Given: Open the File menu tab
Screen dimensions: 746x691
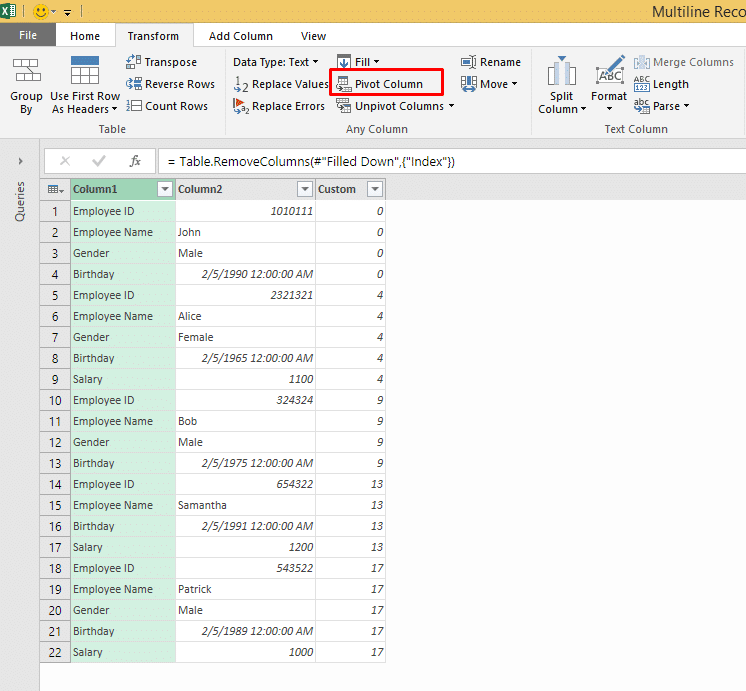Looking at the screenshot, I should coord(28,35).
